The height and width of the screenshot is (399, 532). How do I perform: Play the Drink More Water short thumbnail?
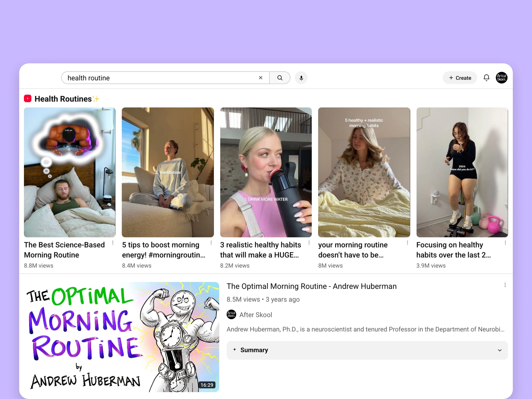click(266, 172)
